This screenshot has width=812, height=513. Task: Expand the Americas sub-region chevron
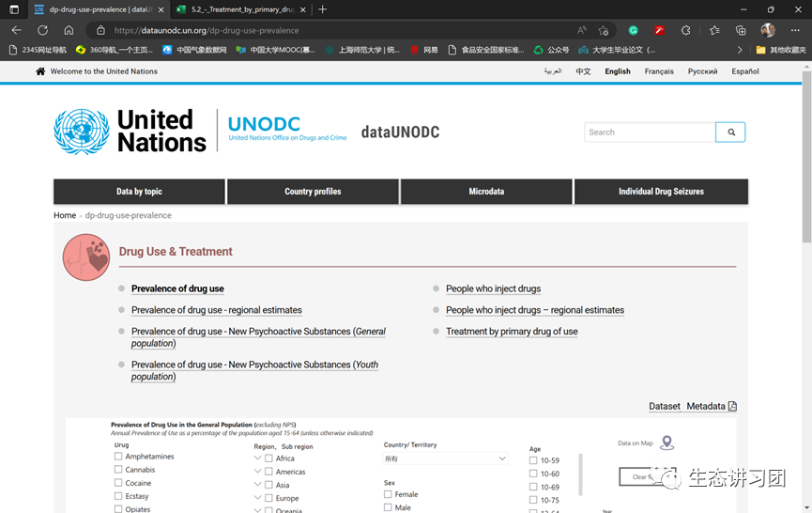[257, 472]
